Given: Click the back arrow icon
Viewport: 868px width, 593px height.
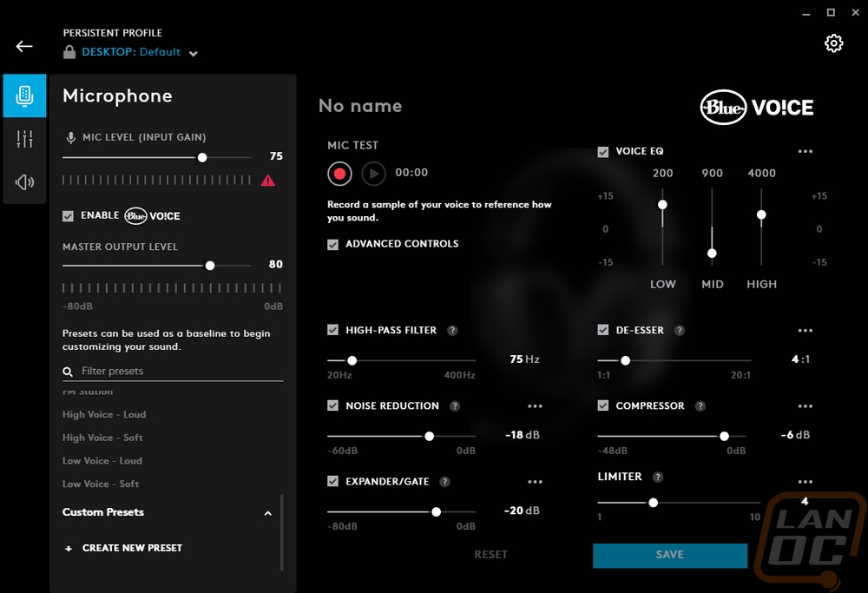Looking at the screenshot, I should tap(24, 47).
